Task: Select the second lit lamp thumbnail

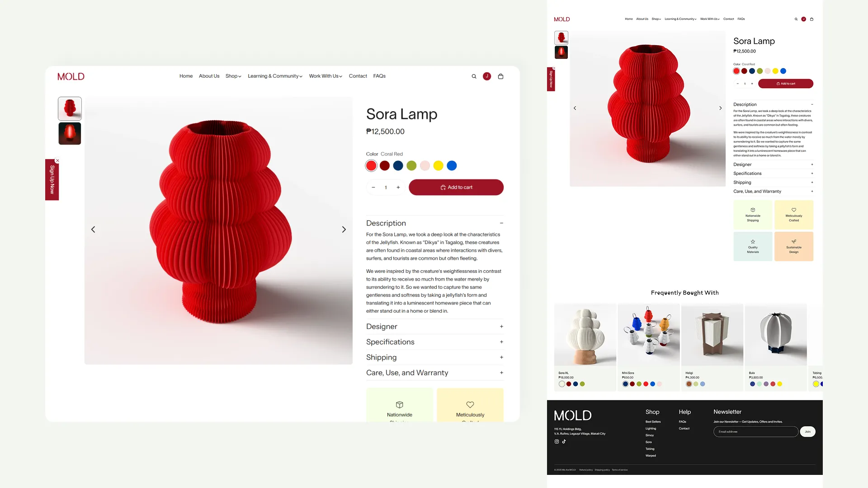Action: (70, 134)
